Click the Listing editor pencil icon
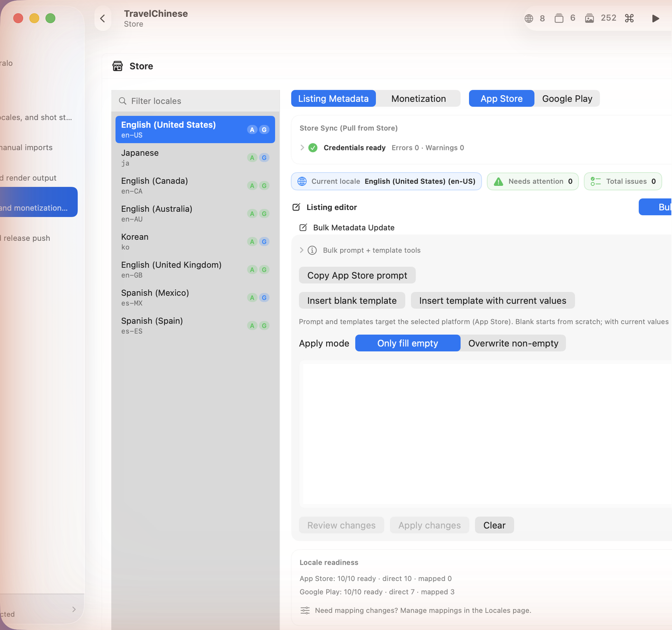Viewport: 672px width, 630px height. [296, 207]
